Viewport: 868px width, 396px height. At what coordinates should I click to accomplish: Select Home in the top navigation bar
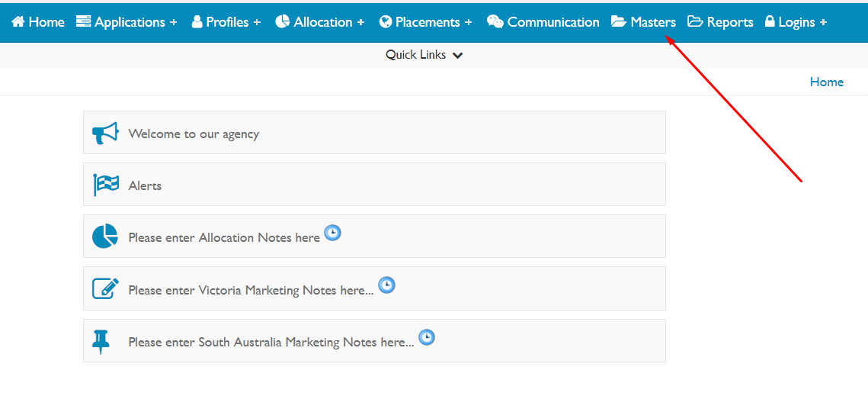(x=37, y=22)
